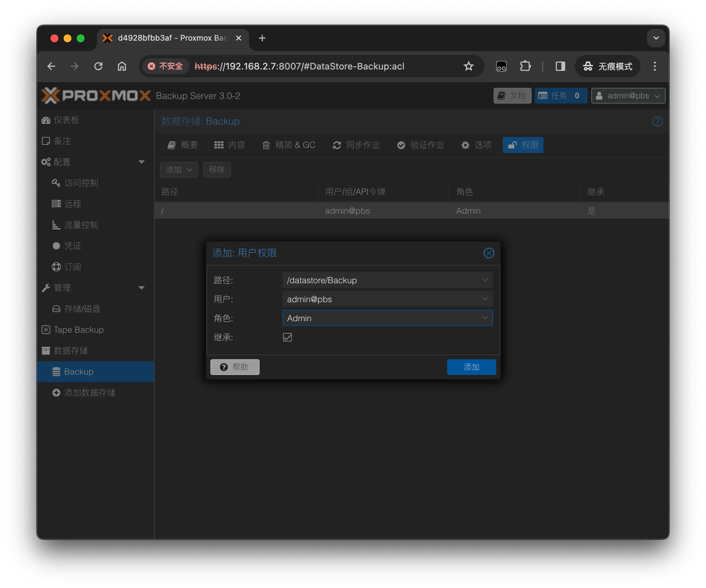Click the 帮助 help button

coord(235,367)
